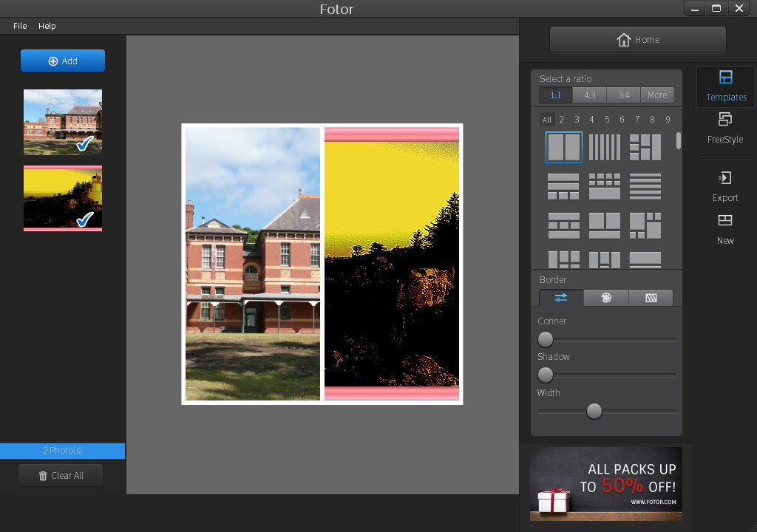Filter templates for 6 photos
The image size is (757, 532).
click(622, 119)
